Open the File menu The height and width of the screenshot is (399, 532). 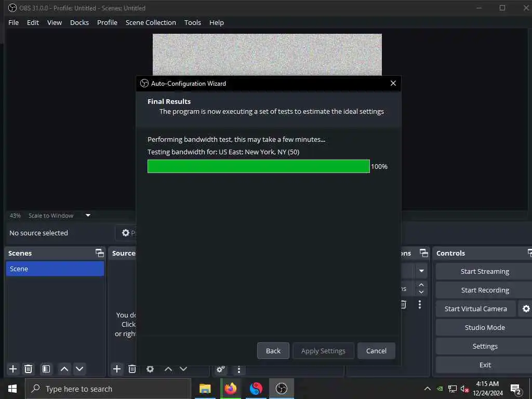[x=14, y=22]
